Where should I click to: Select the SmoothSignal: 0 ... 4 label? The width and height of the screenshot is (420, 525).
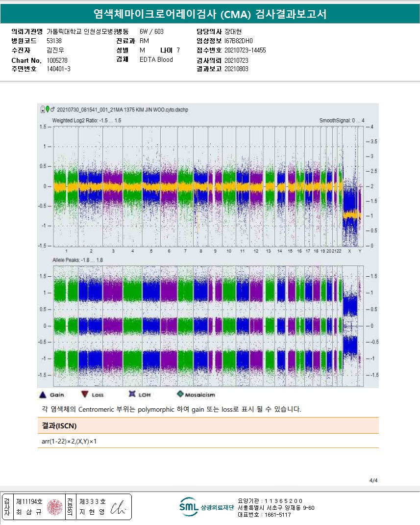[342, 120]
